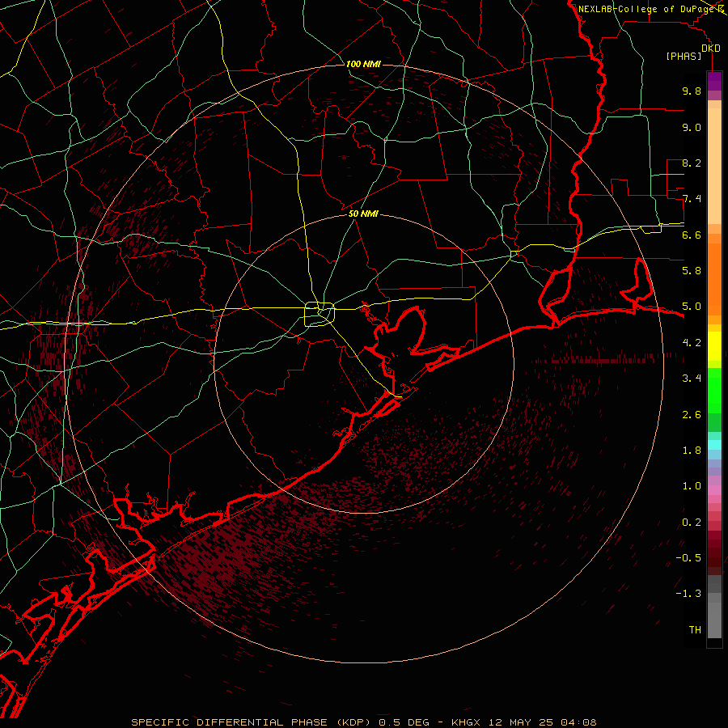
Task: Click the yellow highway loop at radar center
Action: click(x=320, y=315)
